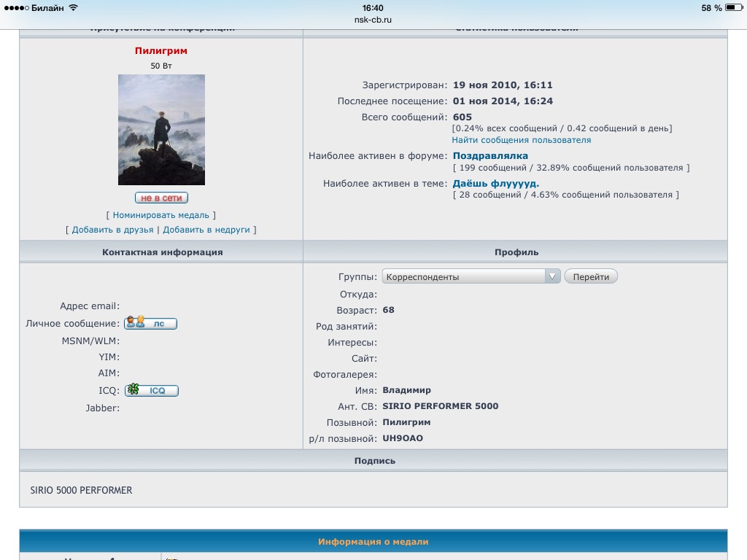Tap the user's avatar painting image

point(161,130)
